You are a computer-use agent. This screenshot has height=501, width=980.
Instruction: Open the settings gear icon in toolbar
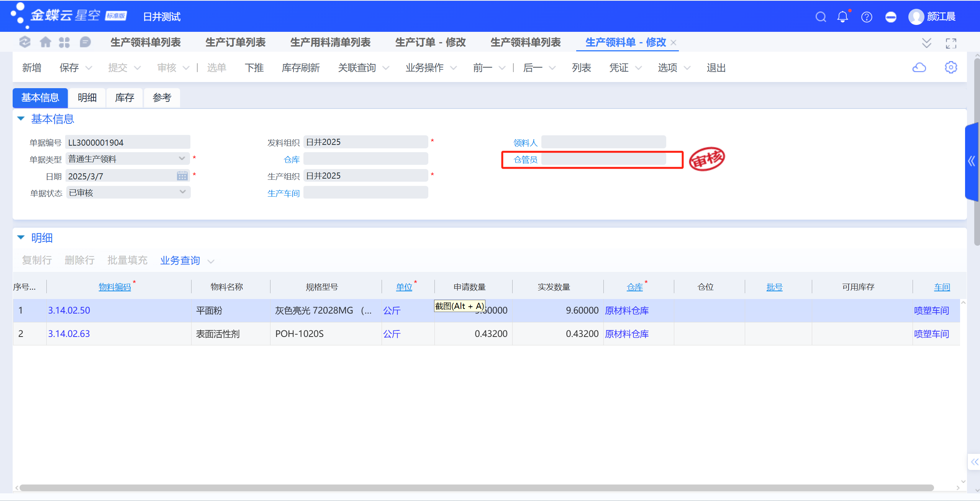tap(951, 67)
